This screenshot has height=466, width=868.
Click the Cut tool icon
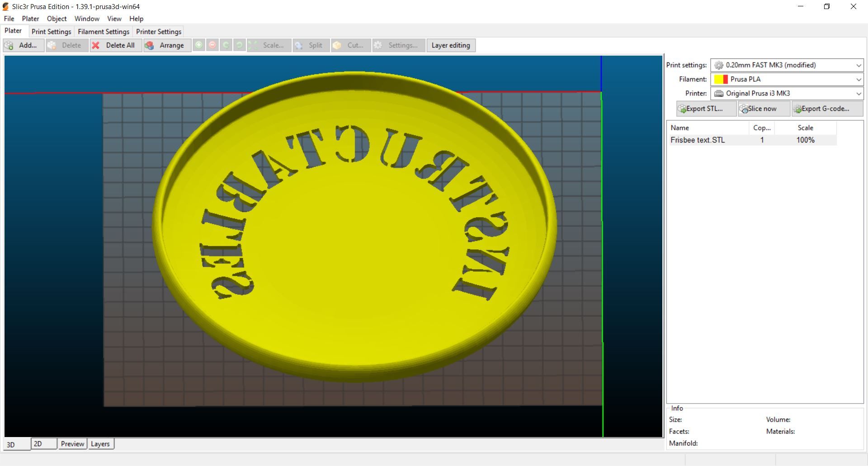338,45
